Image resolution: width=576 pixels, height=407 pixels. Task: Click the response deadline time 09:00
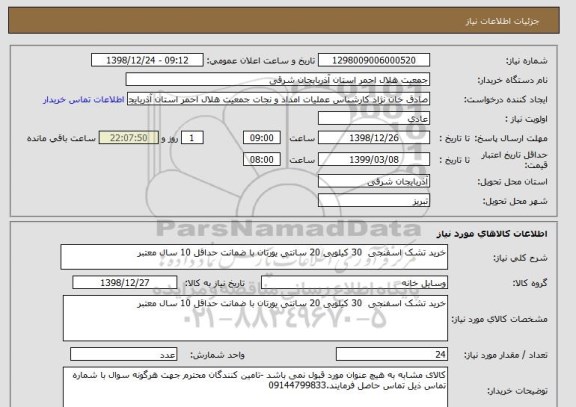(262, 138)
